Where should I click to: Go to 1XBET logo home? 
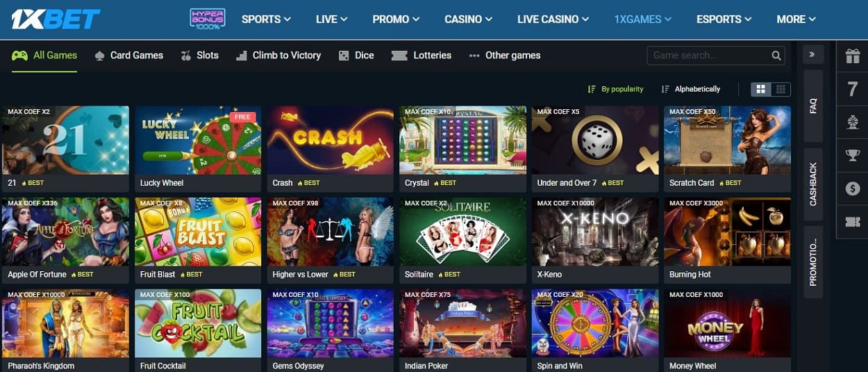(56, 19)
